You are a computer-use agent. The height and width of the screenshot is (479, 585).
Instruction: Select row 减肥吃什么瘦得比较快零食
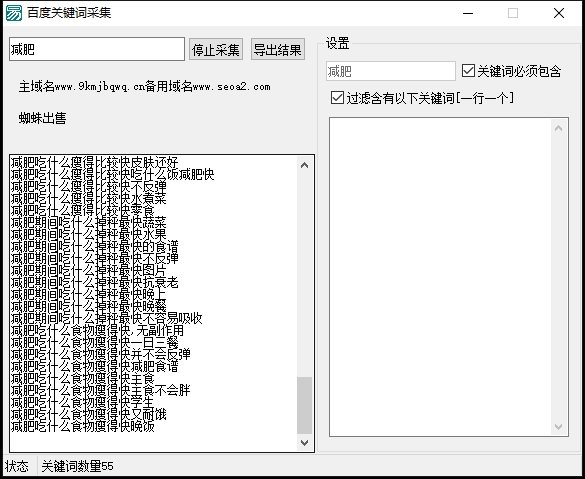(82, 210)
